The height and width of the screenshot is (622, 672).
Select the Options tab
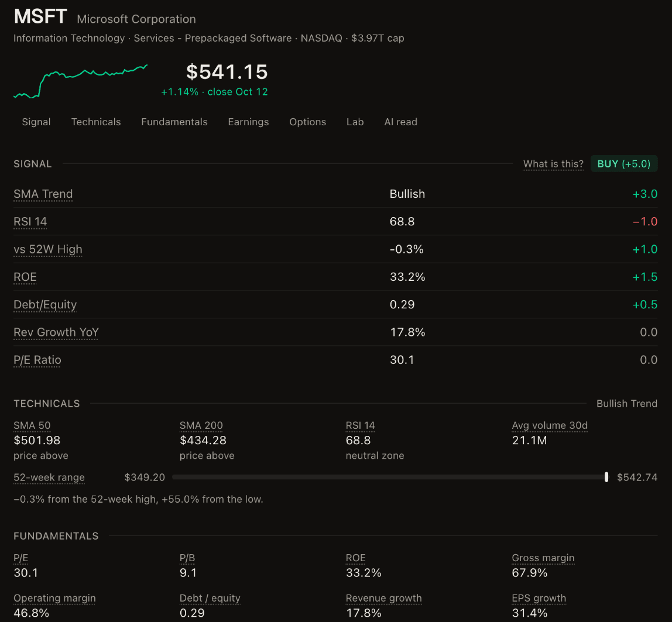308,122
